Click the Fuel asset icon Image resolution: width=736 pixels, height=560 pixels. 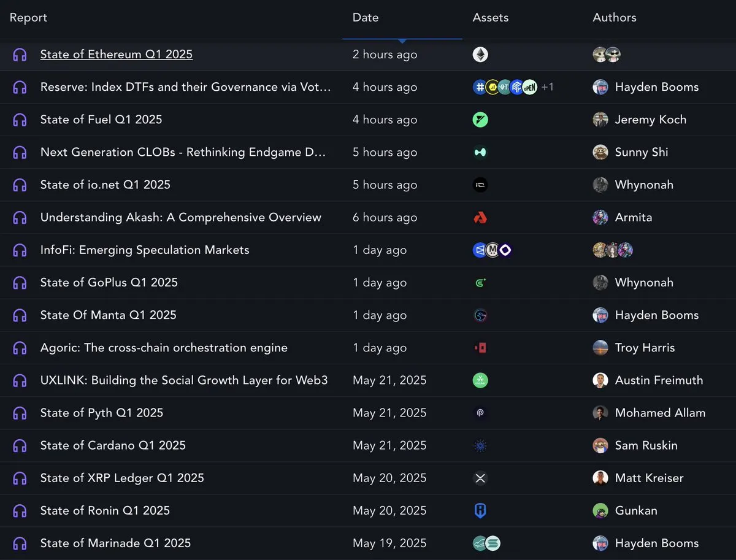pos(480,120)
